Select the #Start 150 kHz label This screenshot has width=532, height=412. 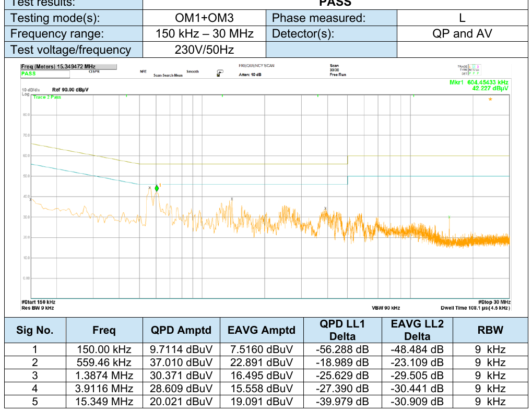point(38,302)
